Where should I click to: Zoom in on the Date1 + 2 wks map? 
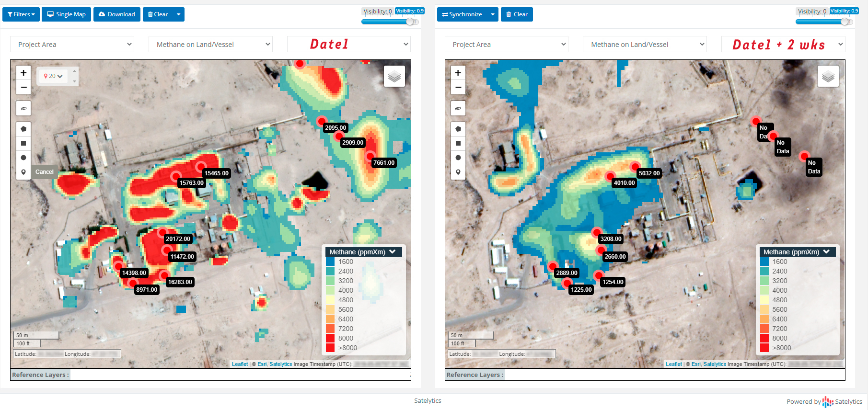(458, 73)
